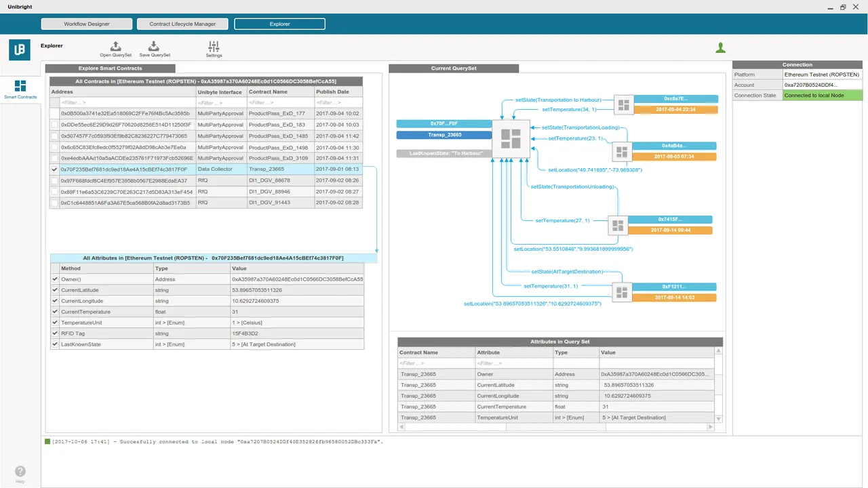Sort attributes by Method column header
Image resolution: width=868 pixels, height=488 pixels.
point(106,268)
